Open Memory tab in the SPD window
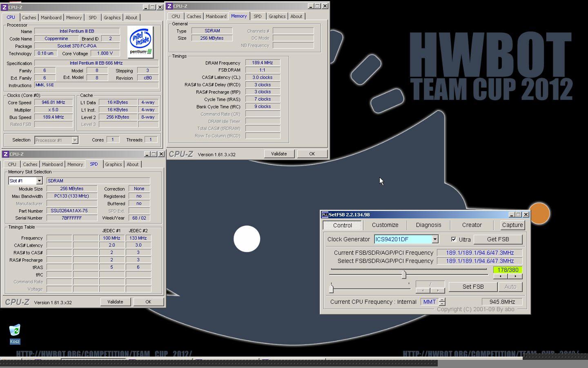The image size is (588, 368). pos(75,164)
